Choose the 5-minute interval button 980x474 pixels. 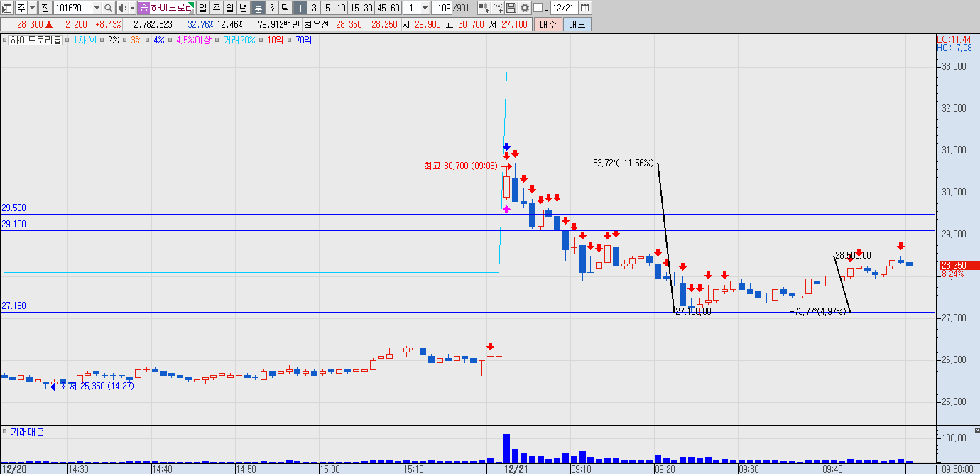click(x=327, y=8)
